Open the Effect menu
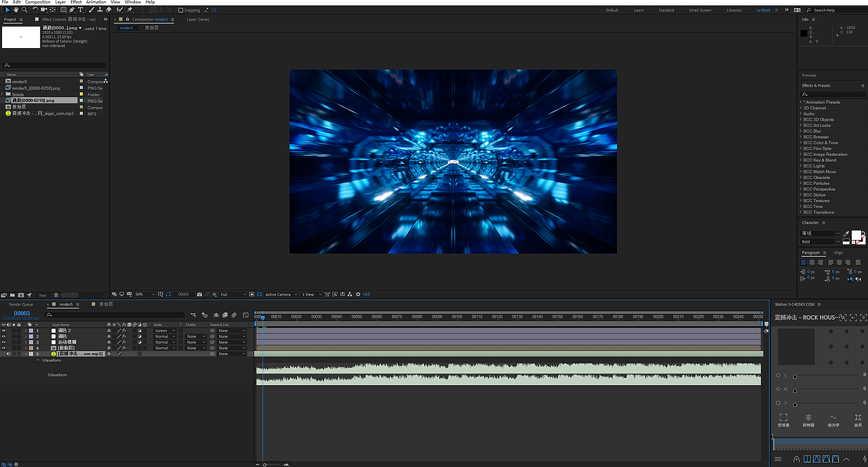Screen dimensions: 868x467 point(76,2)
